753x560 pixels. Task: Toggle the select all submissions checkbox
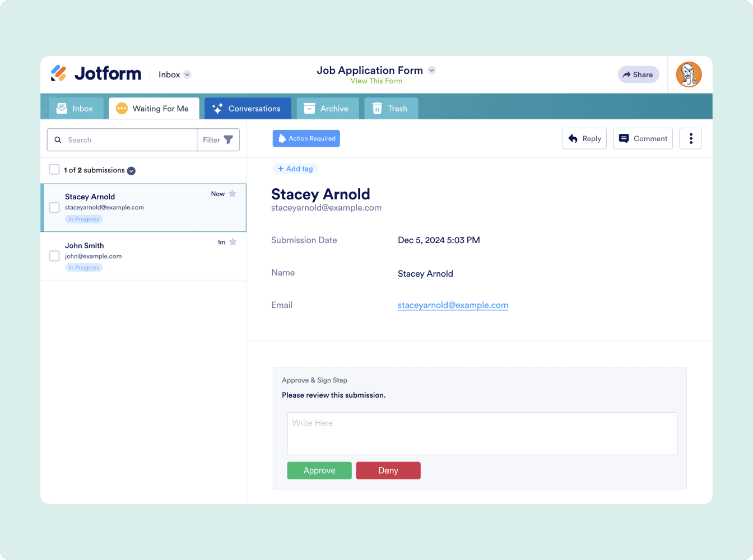pos(54,170)
